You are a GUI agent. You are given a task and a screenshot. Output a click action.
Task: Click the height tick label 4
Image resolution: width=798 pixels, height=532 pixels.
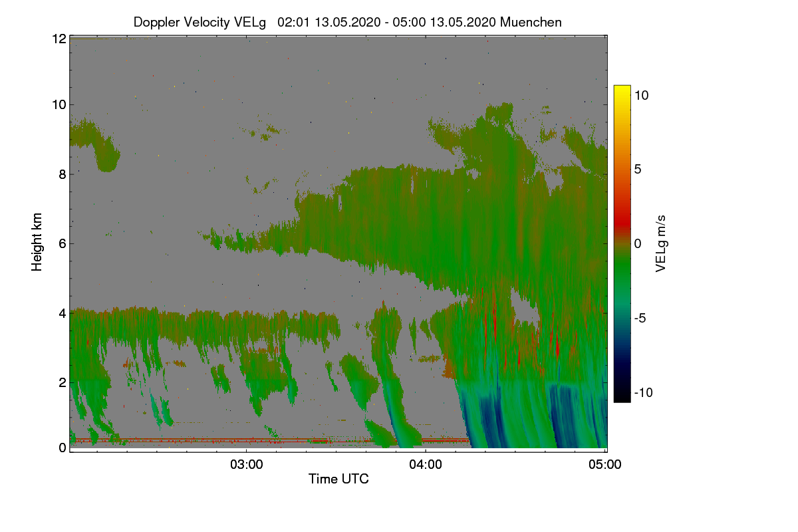[62, 313]
